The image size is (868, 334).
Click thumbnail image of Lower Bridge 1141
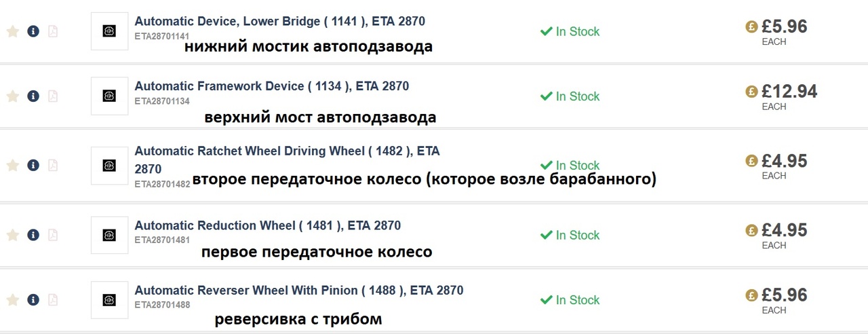click(x=109, y=31)
